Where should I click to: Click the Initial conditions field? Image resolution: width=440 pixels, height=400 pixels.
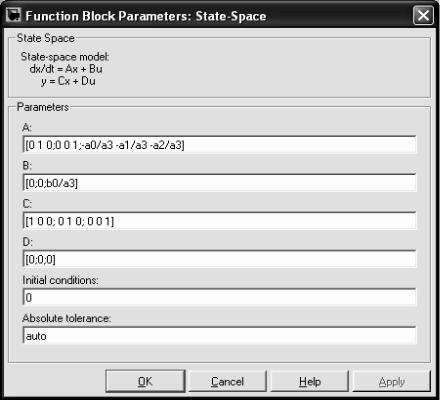pos(219,297)
